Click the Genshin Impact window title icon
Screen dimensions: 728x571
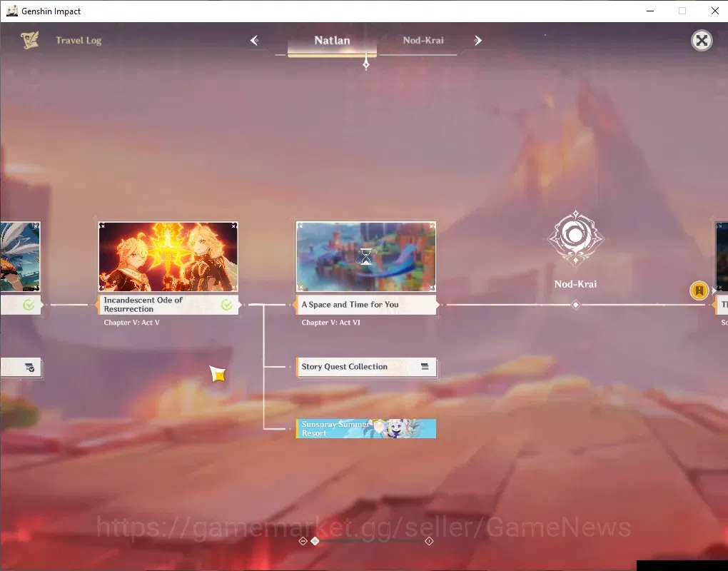(x=12, y=11)
